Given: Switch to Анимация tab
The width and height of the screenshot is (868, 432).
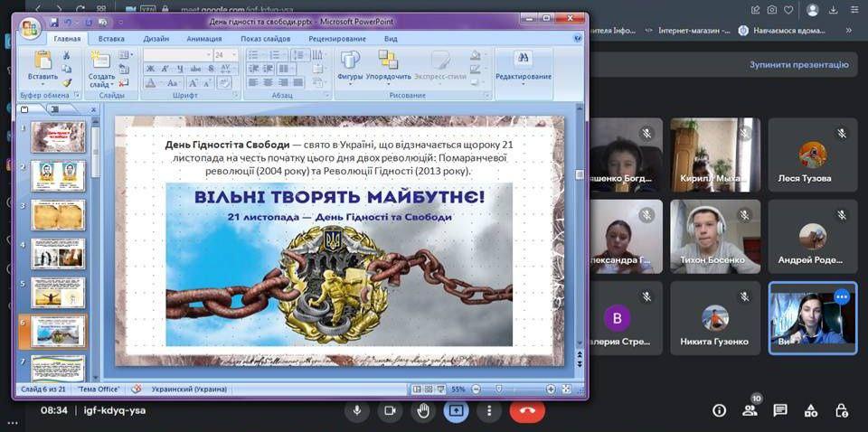Looking at the screenshot, I should [204, 39].
